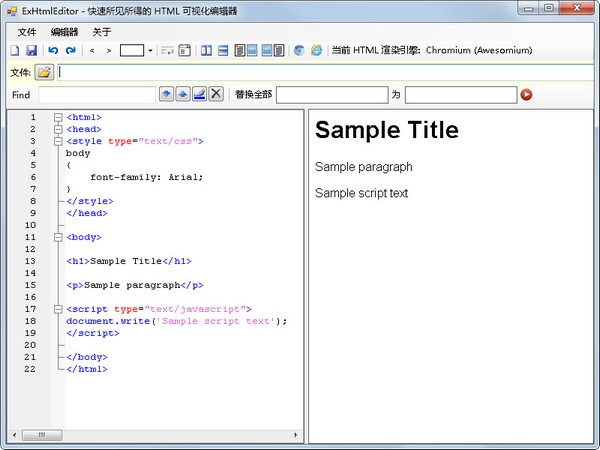The width and height of the screenshot is (600, 450).
Task: Click the </script> closing tag on line 19
Action: (x=93, y=333)
